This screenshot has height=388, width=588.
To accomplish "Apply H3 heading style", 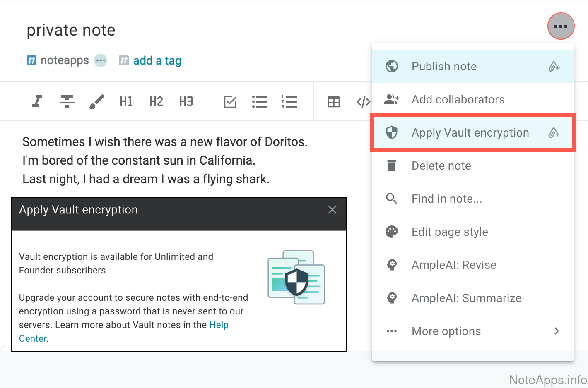I will tap(186, 101).
